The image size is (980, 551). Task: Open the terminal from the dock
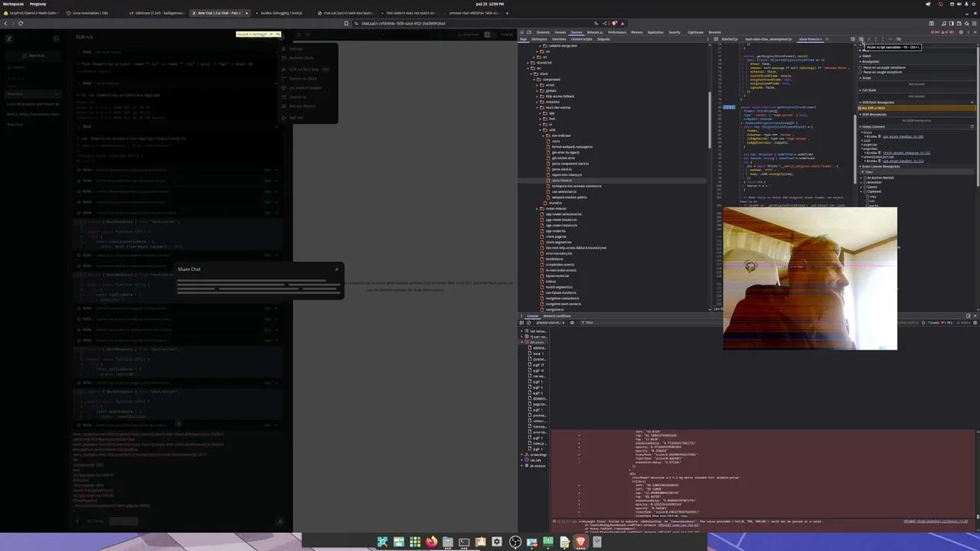pyautogui.click(x=464, y=542)
